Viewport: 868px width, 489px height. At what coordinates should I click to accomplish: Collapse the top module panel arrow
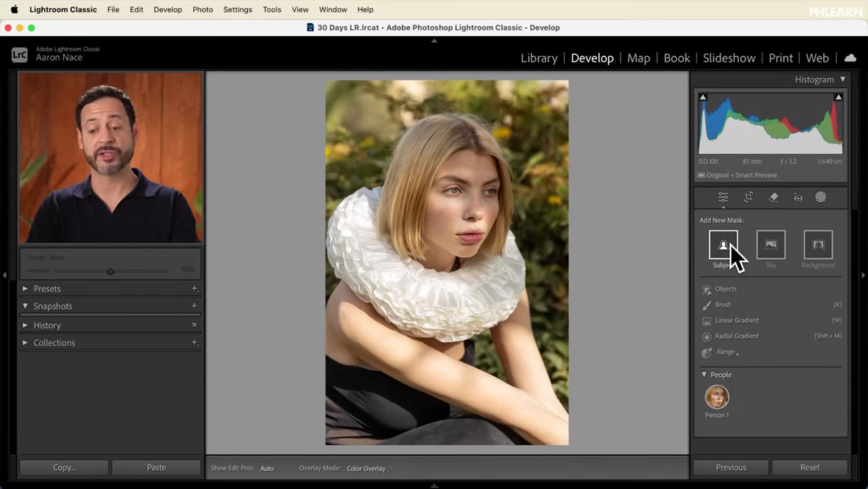(434, 41)
